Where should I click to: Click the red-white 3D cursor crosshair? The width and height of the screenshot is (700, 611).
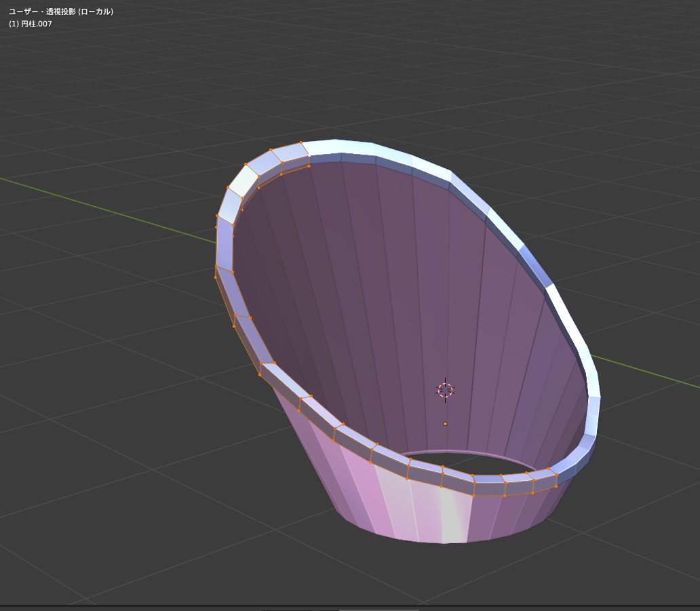pyautogui.click(x=445, y=390)
